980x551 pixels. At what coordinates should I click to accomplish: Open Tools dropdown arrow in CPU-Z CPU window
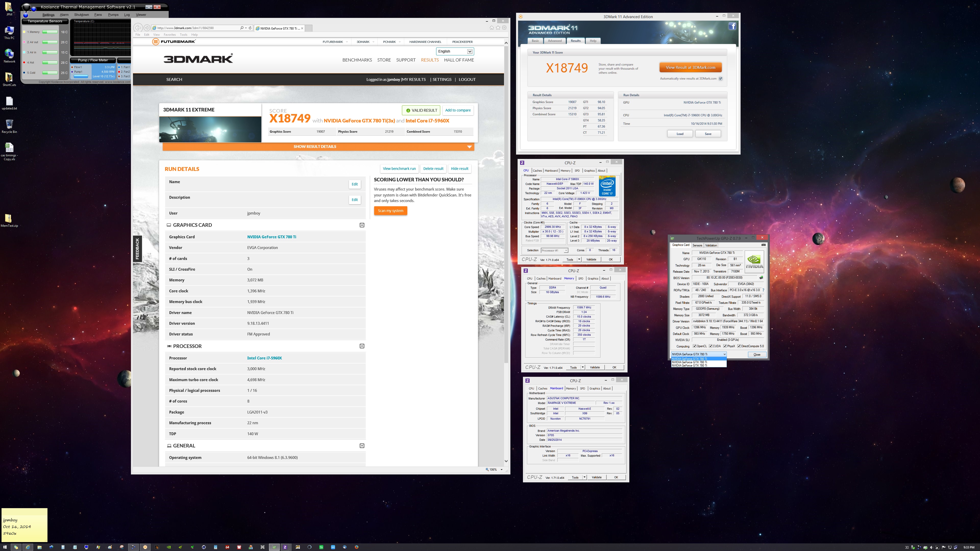pos(579,259)
